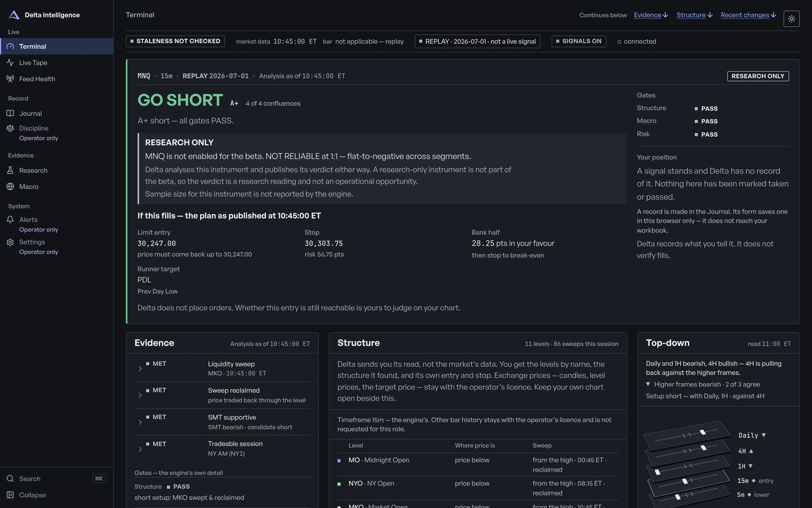This screenshot has height=508, width=812.
Task: Click STALENESS NOT CHECKED badge
Action: coord(175,41)
